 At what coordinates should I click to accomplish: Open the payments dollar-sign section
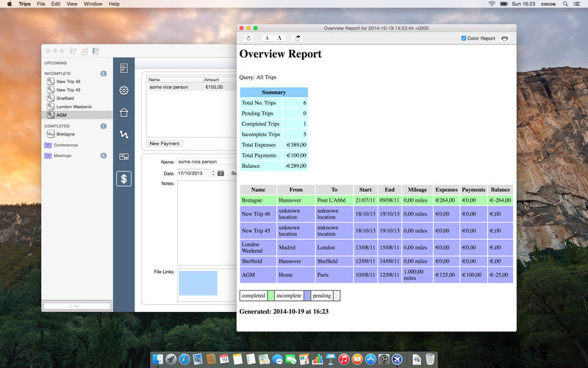tap(123, 177)
